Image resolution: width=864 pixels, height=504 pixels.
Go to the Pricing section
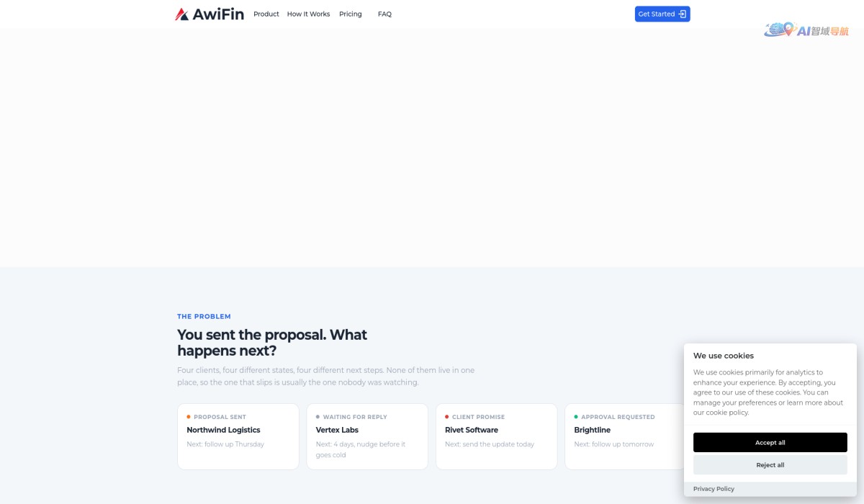tap(351, 14)
